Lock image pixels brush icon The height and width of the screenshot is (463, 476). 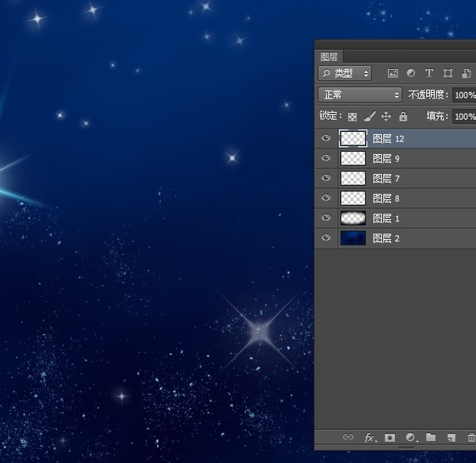(370, 116)
